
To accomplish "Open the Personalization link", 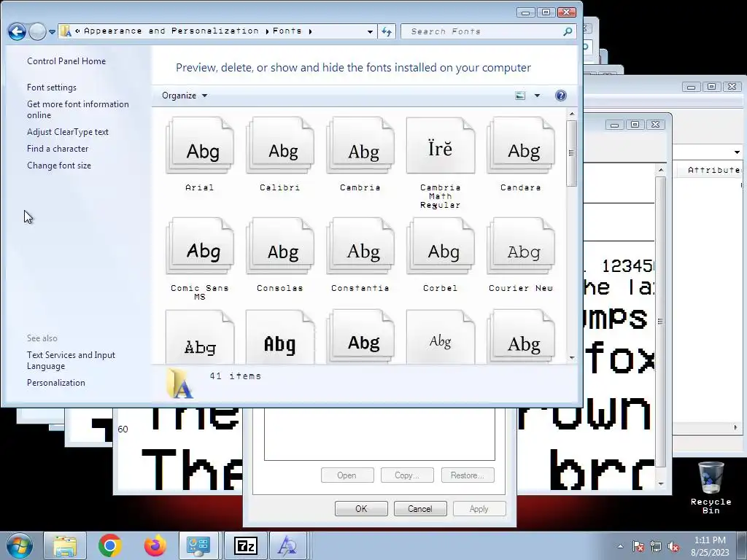I will pos(55,383).
